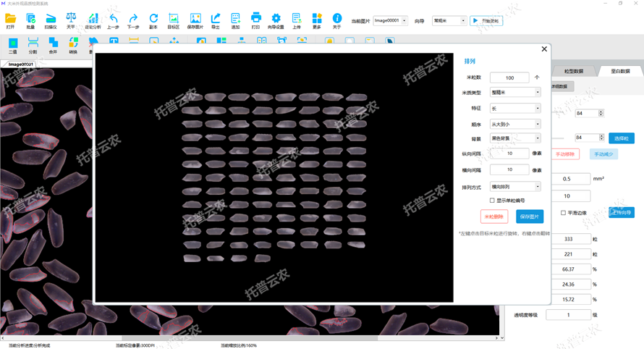Expand the 米质类型 dropdown
The height and width of the screenshot is (349, 644).
[514, 93]
